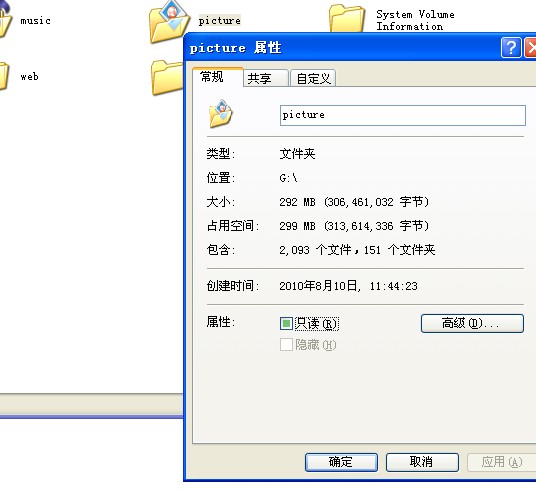Select the music folder icon
Image resolution: width=536 pixels, height=491 pixels.
click(6, 19)
